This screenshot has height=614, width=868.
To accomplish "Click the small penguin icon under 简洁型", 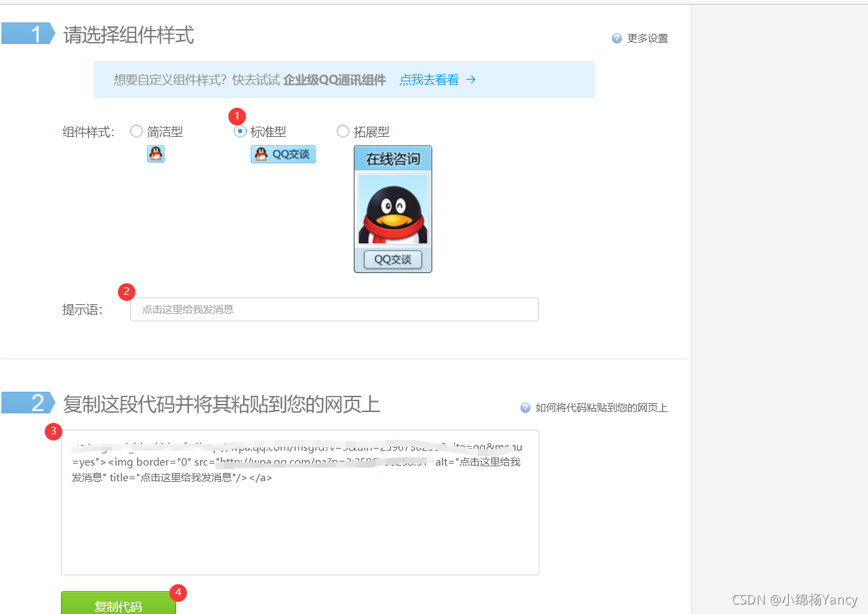I will pos(156,154).
